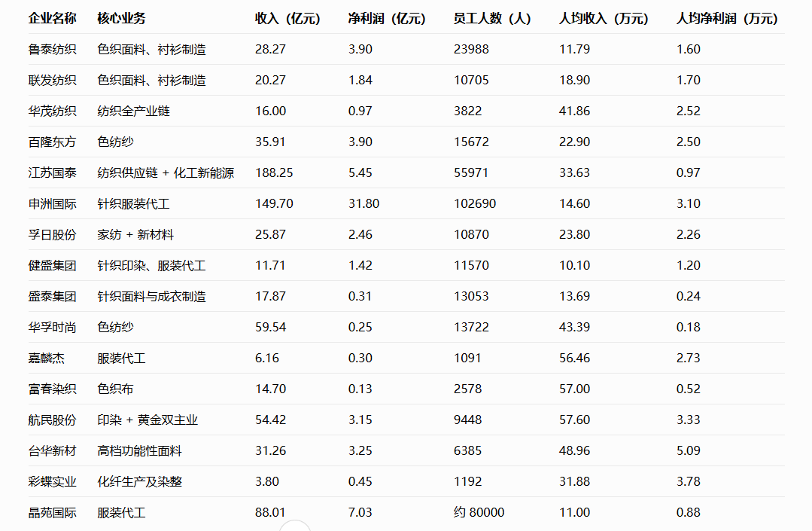Select the 航民股份 company name cell
Screen dimensions: 812x531
pyautogui.click(x=53, y=420)
